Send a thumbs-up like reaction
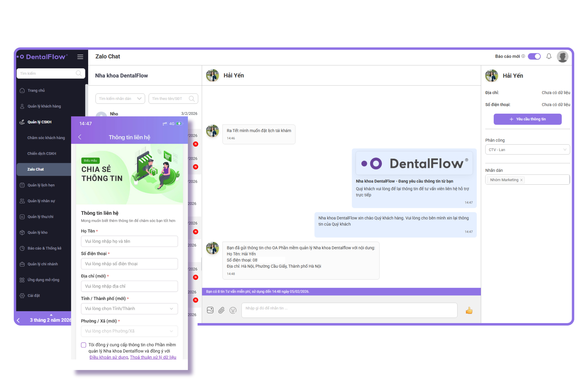 click(469, 311)
